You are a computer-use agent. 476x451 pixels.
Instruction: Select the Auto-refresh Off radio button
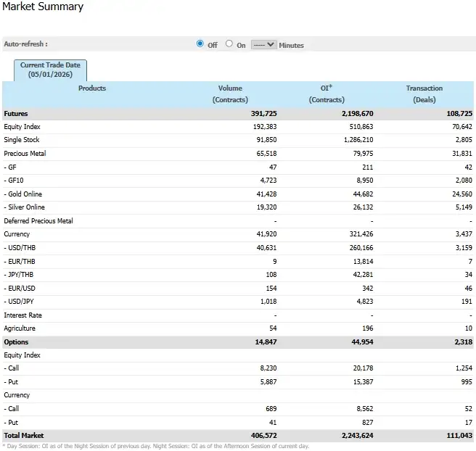pyautogui.click(x=200, y=44)
